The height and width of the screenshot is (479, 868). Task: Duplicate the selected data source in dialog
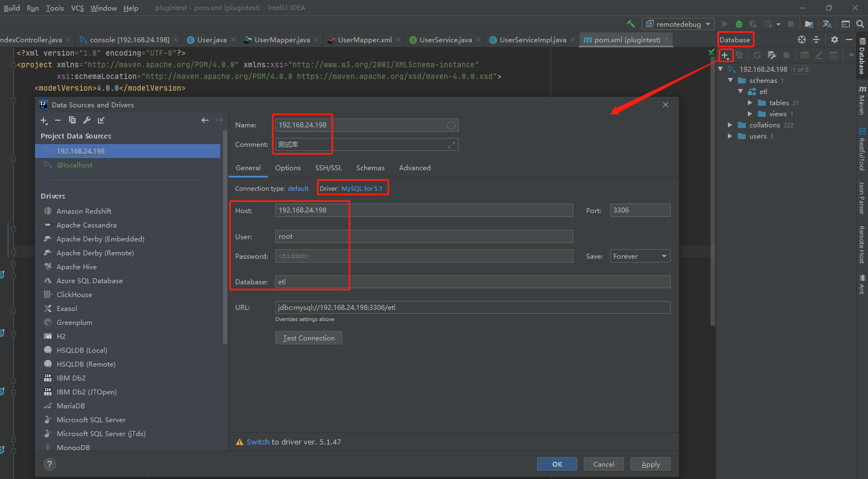(x=72, y=120)
